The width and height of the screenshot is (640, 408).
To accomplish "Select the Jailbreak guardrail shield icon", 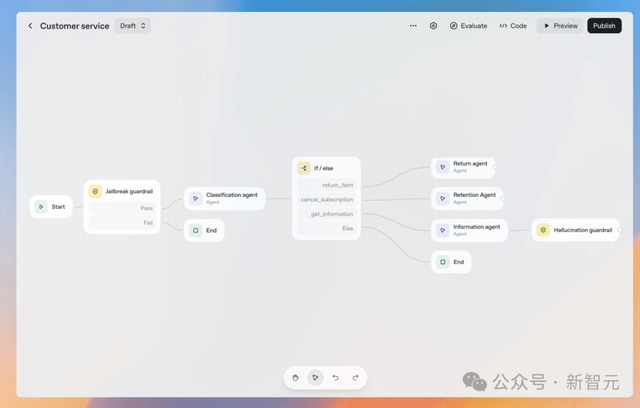I will click(95, 191).
